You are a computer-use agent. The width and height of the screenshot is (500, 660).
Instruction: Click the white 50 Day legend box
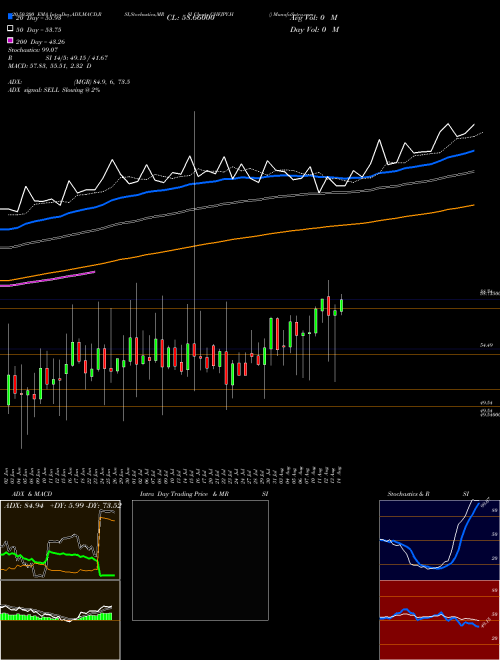[x=10, y=29]
